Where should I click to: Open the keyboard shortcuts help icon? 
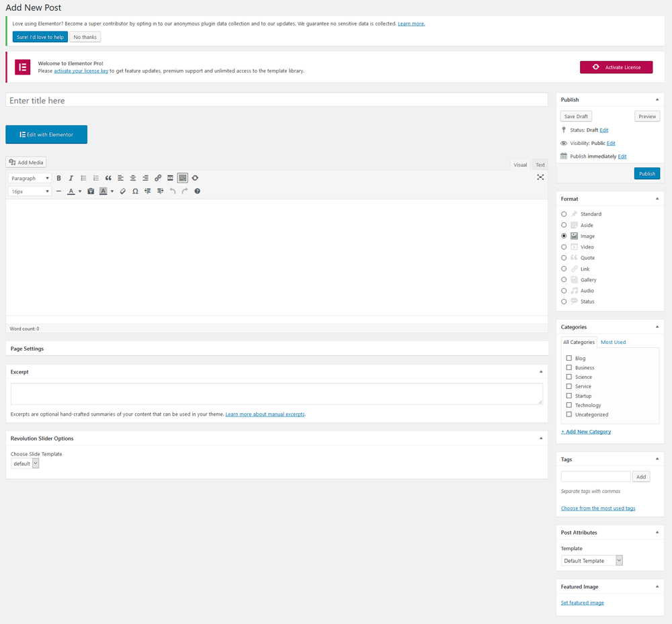pos(197,191)
